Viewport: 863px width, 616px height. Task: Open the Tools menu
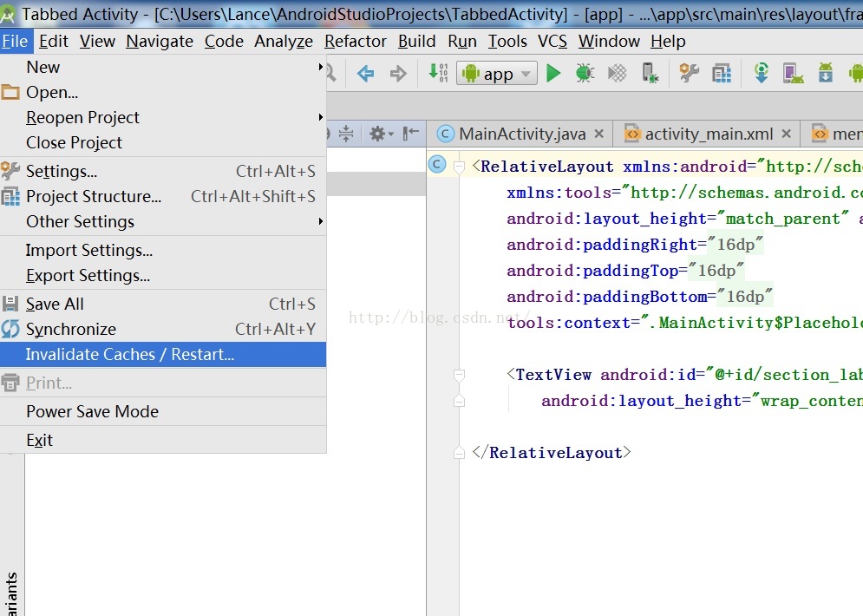507,42
